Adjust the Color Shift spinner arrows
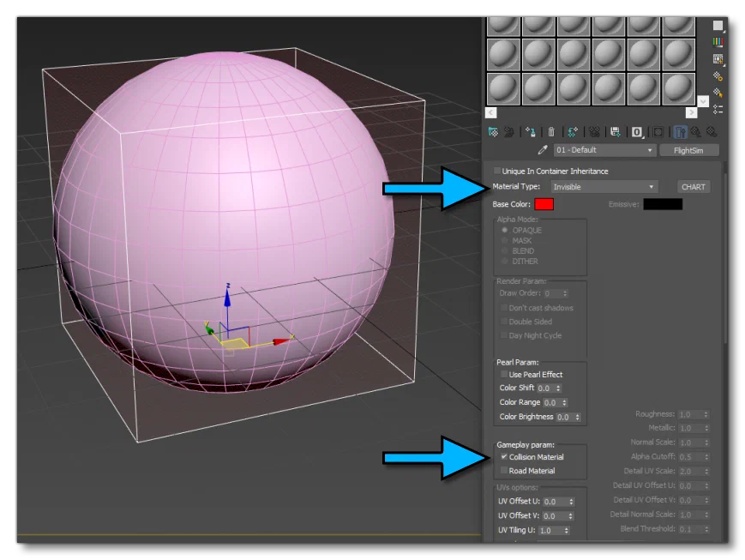 click(x=558, y=388)
